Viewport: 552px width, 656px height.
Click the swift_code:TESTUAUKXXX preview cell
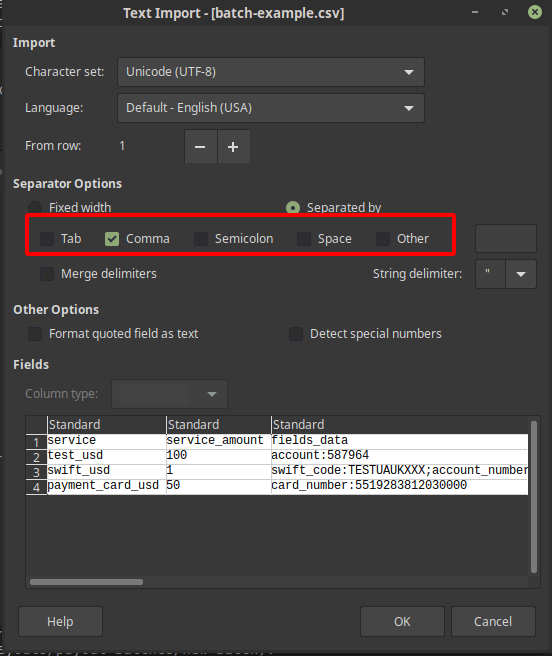[x=400, y=471]
